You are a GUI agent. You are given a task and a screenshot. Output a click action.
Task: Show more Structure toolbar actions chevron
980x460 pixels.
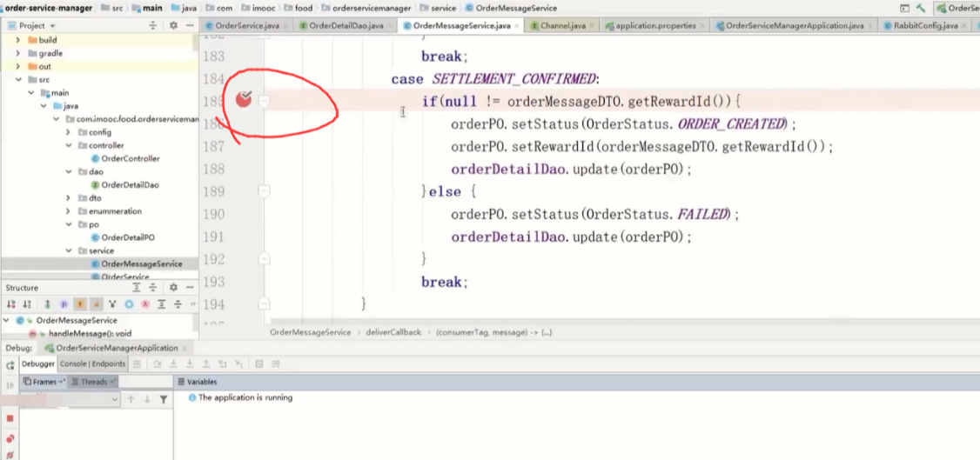(x=191, y=304)
